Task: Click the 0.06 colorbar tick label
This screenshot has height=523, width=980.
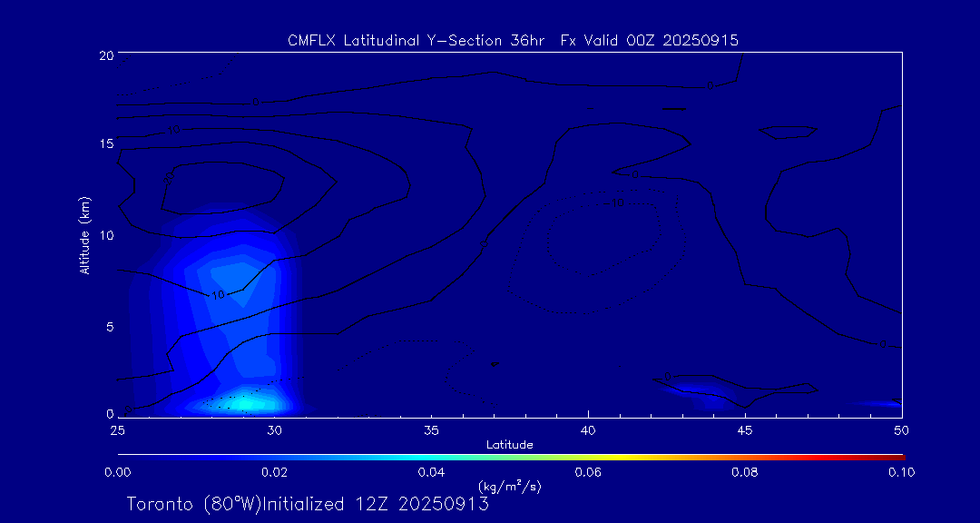Action: click(588, 472)
